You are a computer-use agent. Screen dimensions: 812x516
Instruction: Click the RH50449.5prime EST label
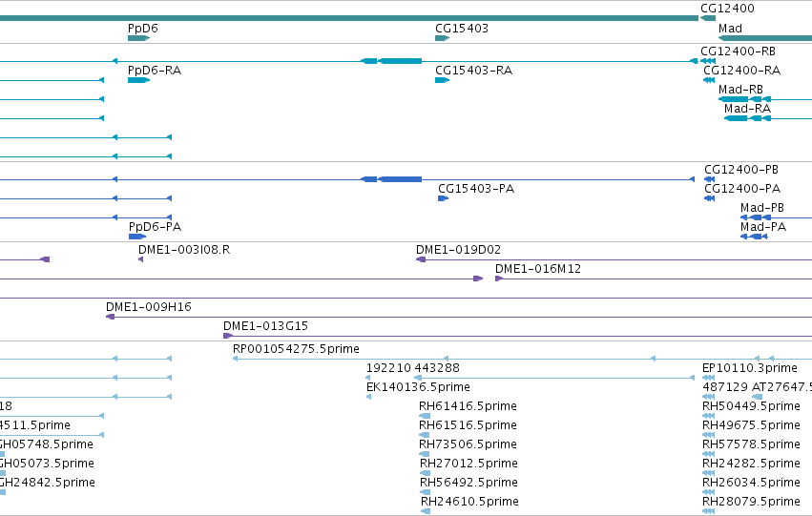[x=751, y=407]
